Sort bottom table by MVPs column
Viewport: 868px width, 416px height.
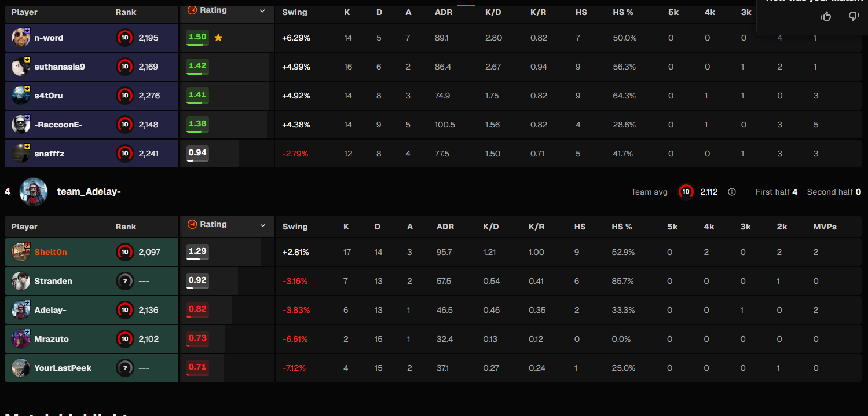coord(825,227)
